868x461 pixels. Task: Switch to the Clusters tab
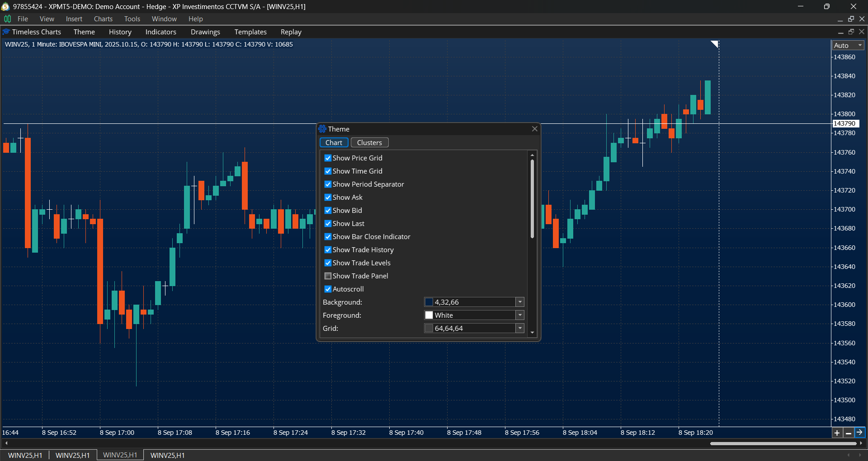click(369, 142)
